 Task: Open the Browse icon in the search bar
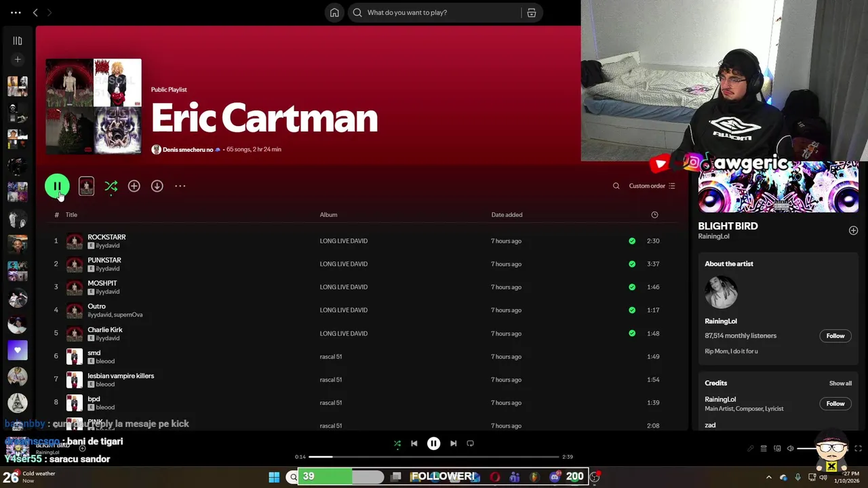point(532,12)
